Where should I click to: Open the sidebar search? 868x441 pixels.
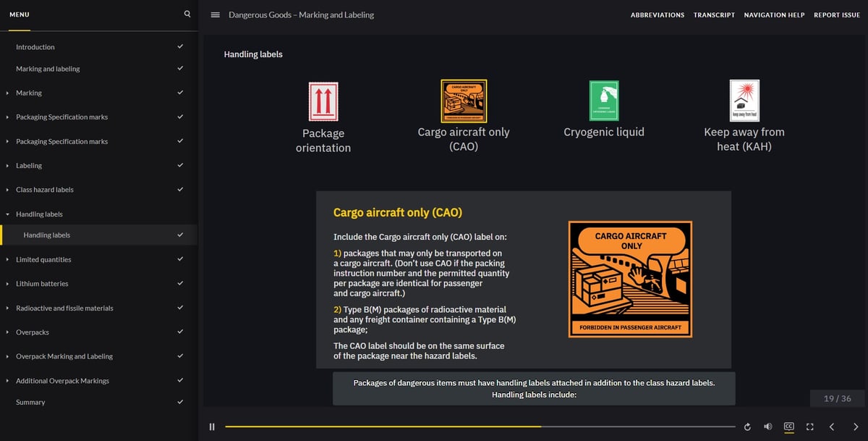[x=187, y=14]
